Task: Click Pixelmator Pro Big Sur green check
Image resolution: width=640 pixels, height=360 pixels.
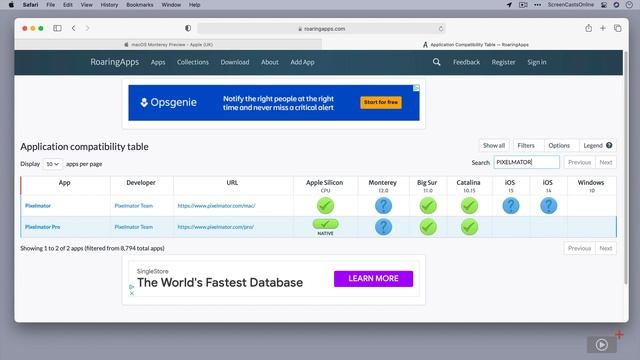Action: [428, 227]
